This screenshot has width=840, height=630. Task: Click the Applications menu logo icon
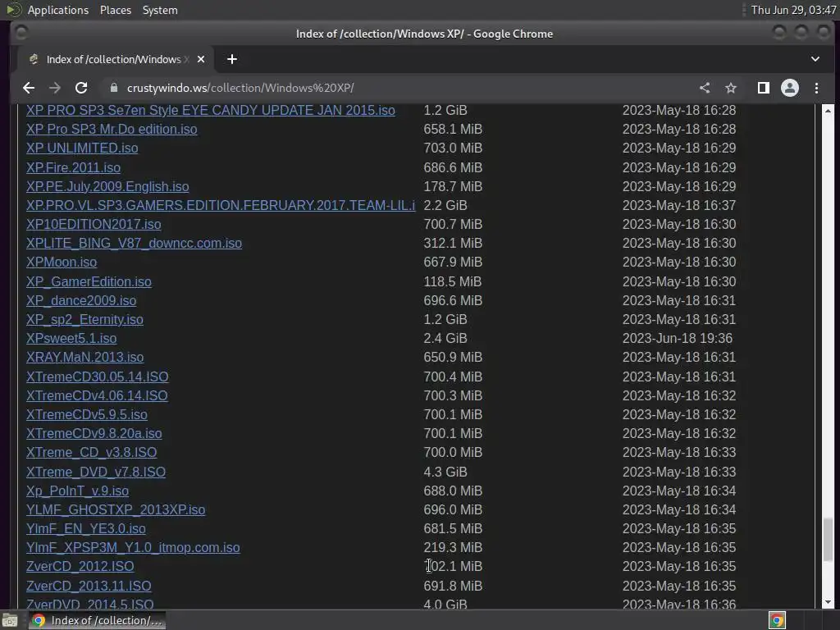pos(14,10)
